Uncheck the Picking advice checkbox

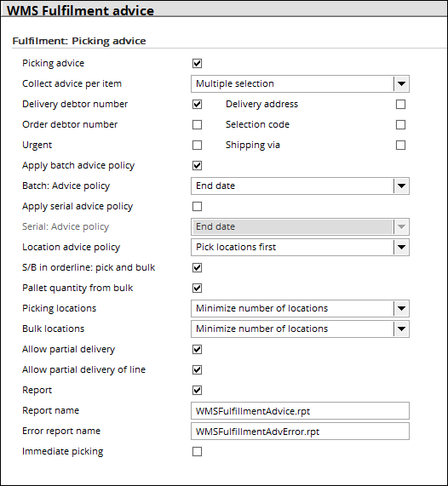[x=197, y=63]
